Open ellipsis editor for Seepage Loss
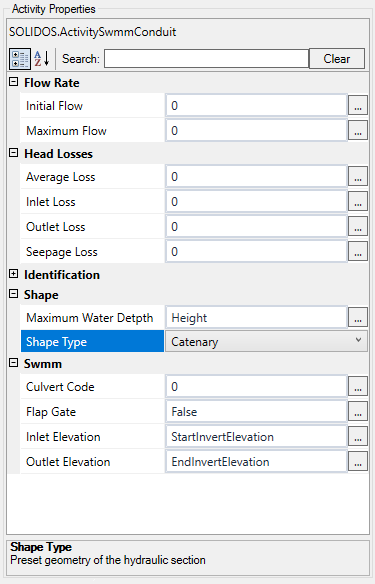This screenshot has height=584, width=375. click(358, 251)
